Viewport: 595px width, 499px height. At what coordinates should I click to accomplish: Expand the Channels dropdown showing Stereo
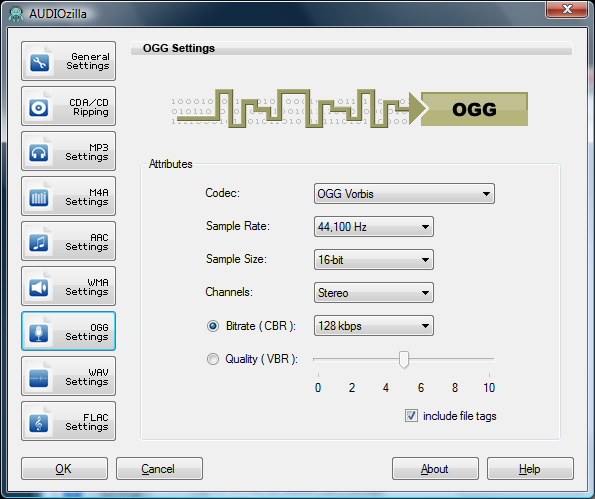(x=374, y=293)
